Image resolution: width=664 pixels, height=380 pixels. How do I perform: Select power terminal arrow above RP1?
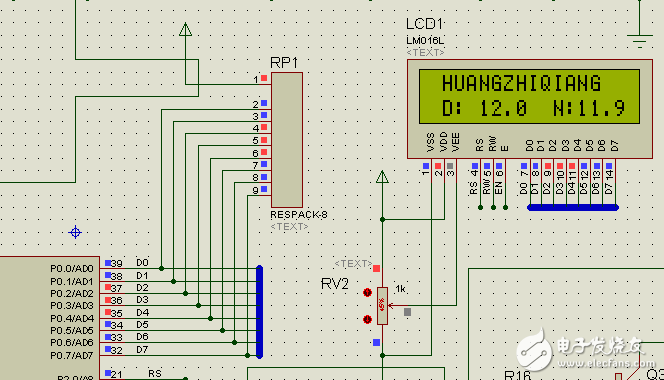pyautogui.click(x=185, y=29)
